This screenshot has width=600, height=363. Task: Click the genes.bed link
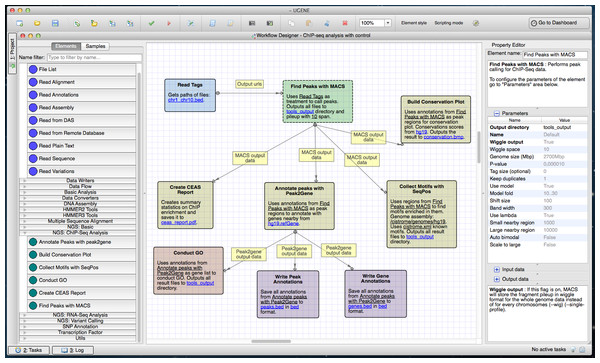(360, 306)
